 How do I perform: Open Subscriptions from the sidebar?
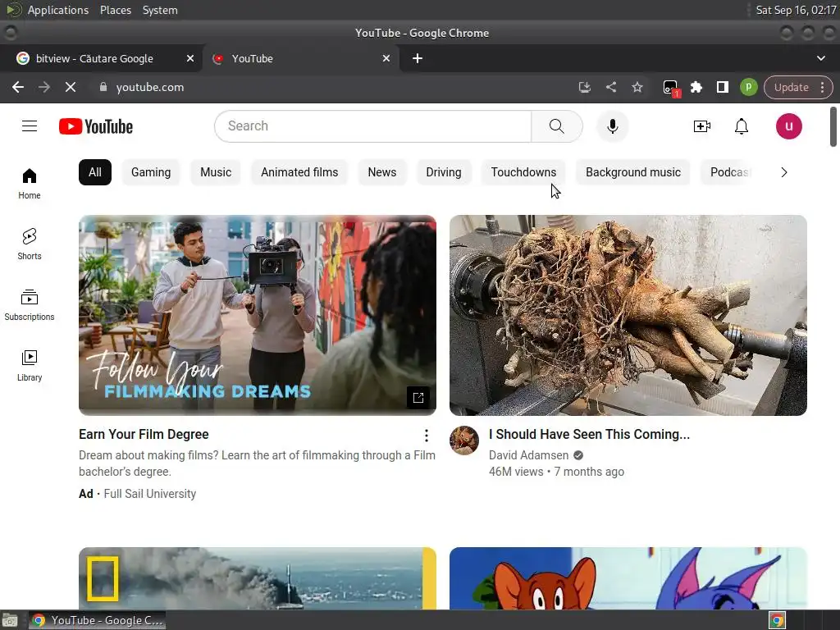[x=30, y=305]
